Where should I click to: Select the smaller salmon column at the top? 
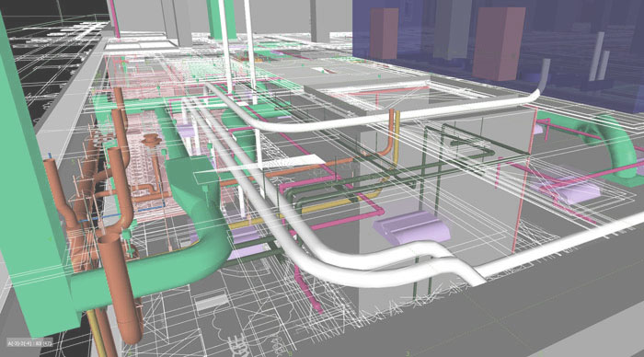pyautogui.click(x=384, y=33)
